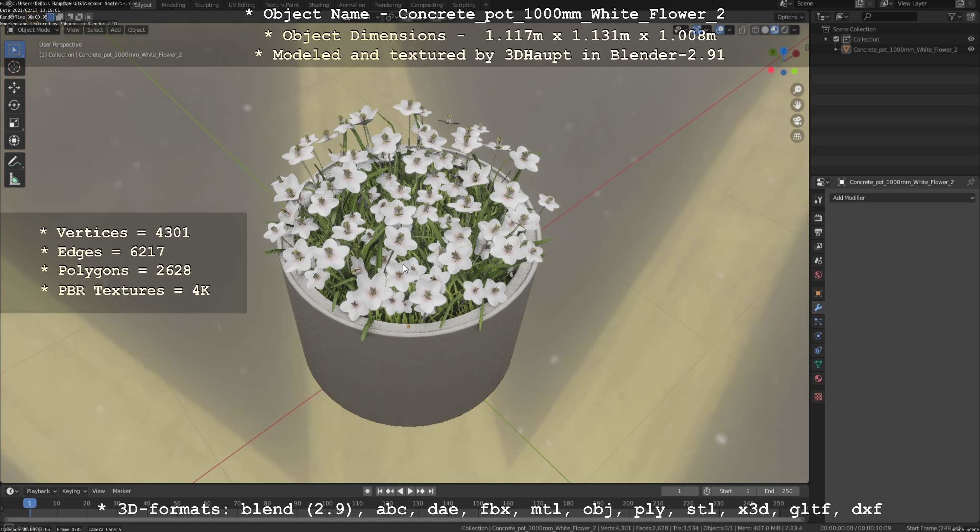Toggle viewport overlays button
This screenshot has height=532, width=980.
point(720,30)
